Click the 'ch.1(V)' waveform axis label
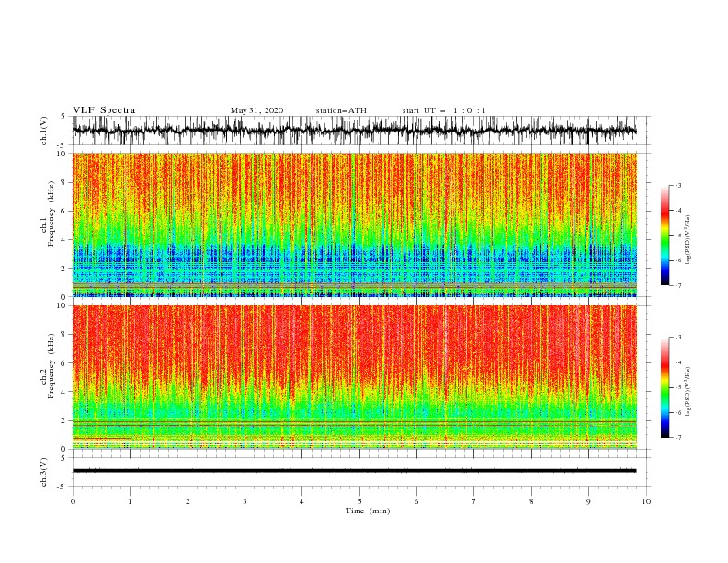 point(44,131)
